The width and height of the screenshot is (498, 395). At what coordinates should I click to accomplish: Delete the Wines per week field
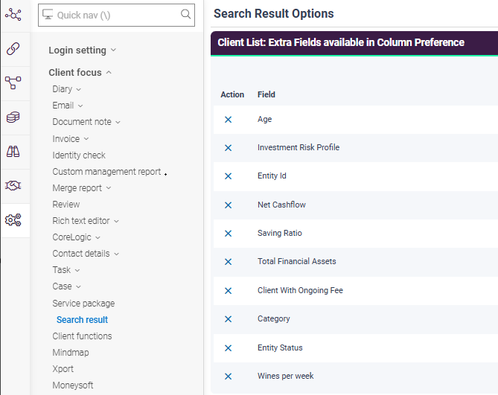point(228,376)
